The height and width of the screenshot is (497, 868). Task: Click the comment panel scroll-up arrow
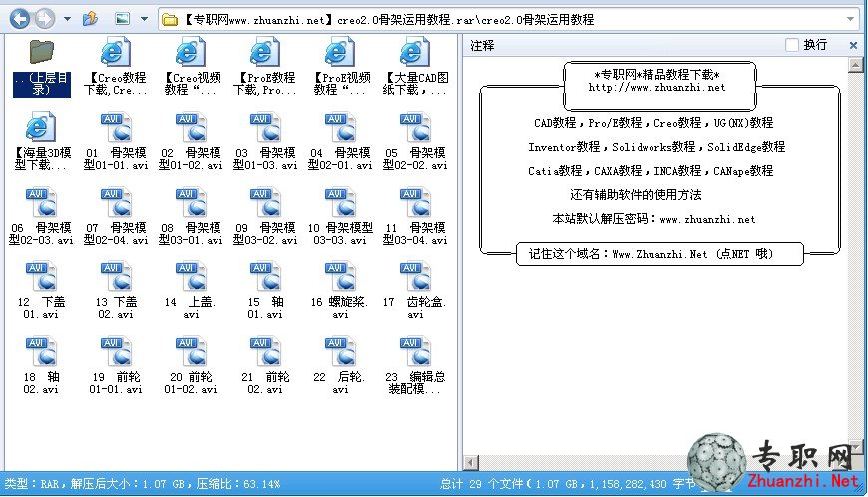point(856,66)
